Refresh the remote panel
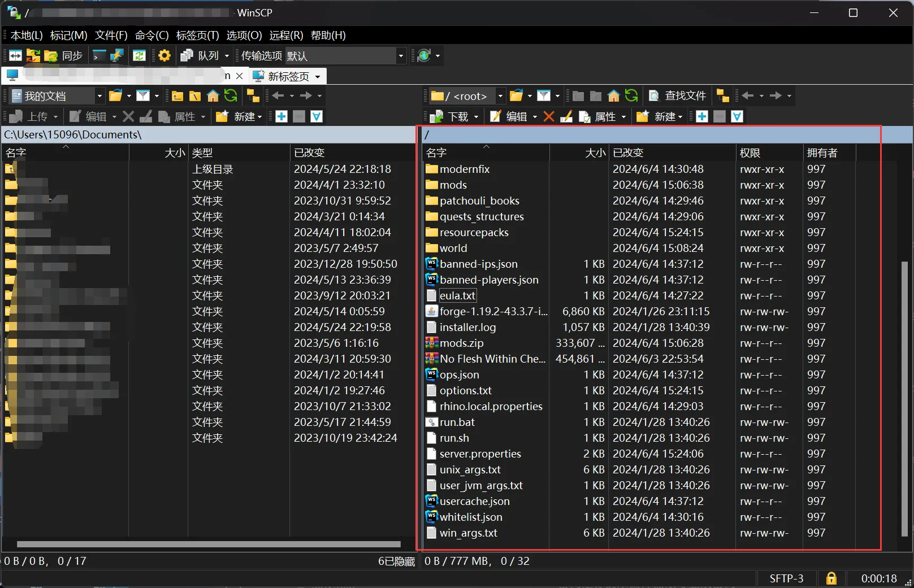The height and width of the screenshot is (588, 914). pos(631,95)
